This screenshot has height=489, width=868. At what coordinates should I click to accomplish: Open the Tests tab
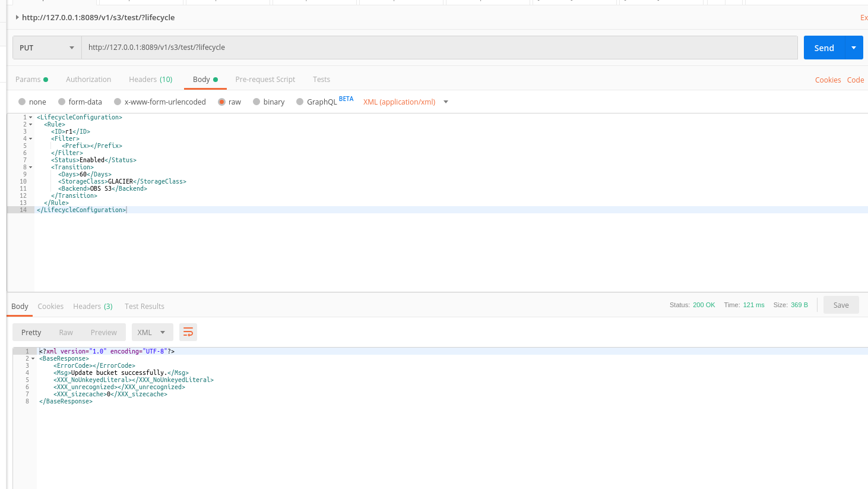[x=322, y=79]
